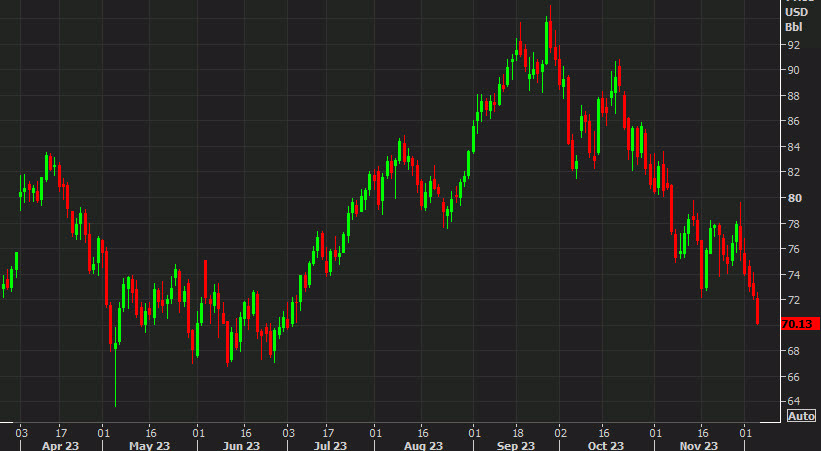
Task: Select the 70.13 last price label
Action: click(800, 324)
